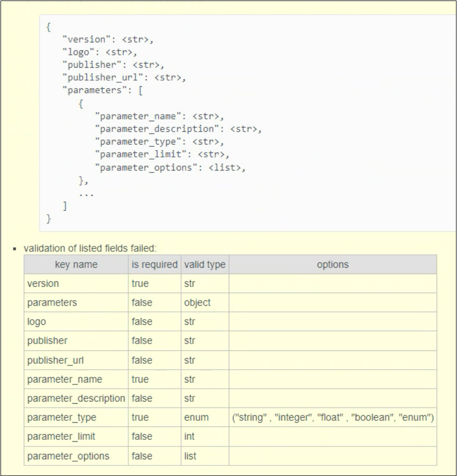This screenshot has height=476, width=457.
Task: Click the options list for parameter_type
Action: point(333,418)
